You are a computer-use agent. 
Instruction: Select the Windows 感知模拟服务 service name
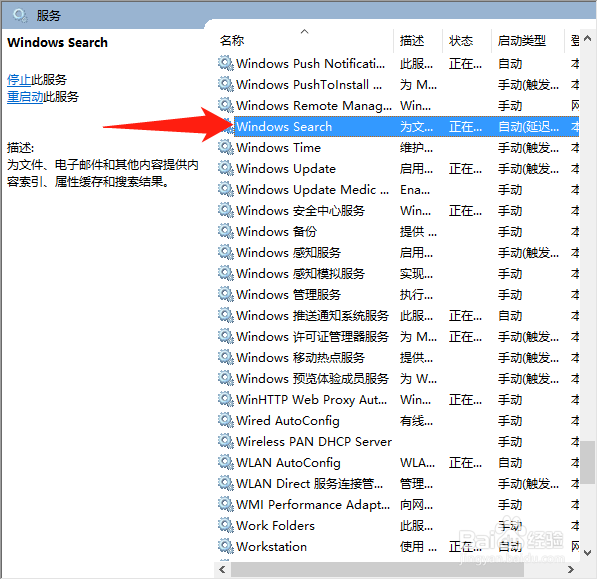tap(301, 273)
